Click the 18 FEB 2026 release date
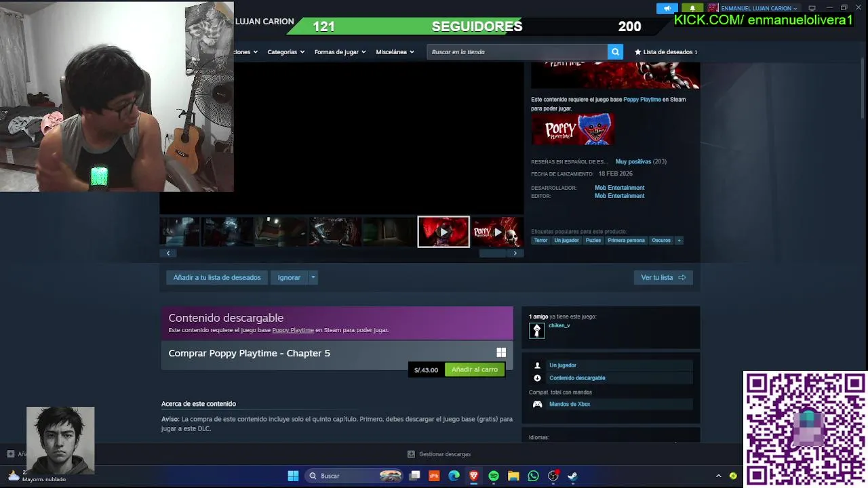Image resolution: width=868 pixels, height=488 pixels. [615, 174]
